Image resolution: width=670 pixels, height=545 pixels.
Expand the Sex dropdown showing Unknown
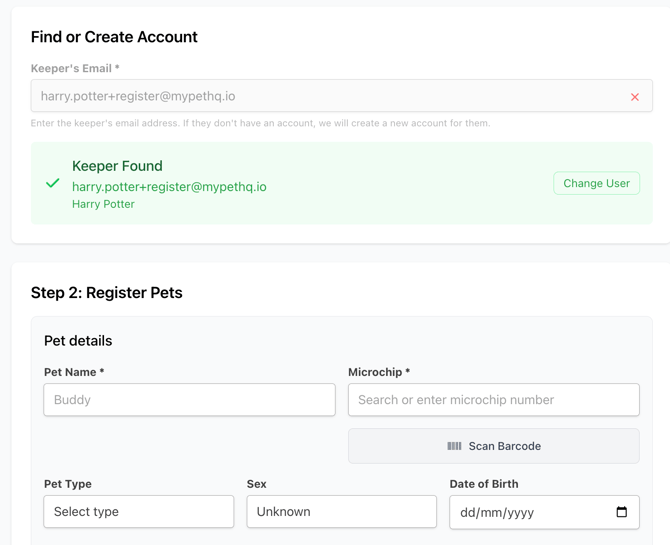(341, 512)
